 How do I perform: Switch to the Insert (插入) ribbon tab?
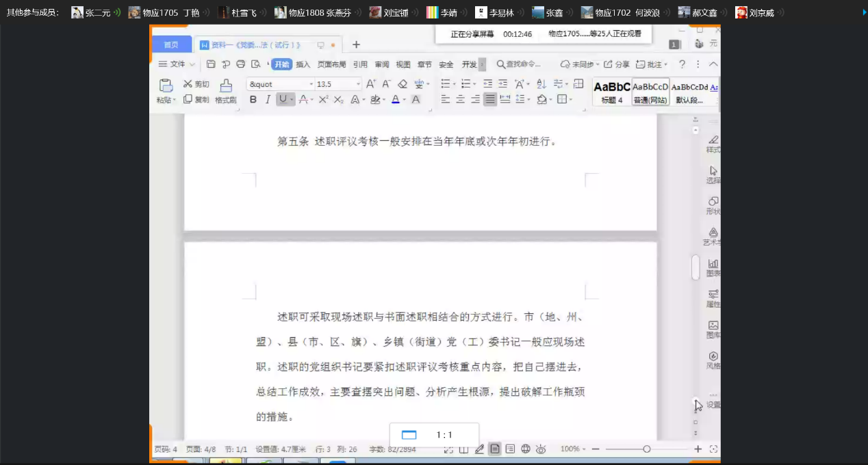click(x=303, y=64)
